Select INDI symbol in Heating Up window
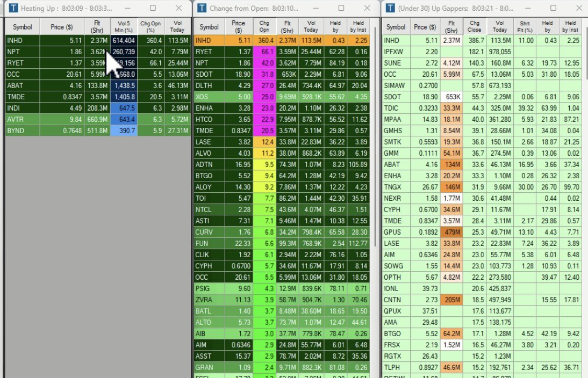588x378 pixels. pyautogui.click(x=13, y=108)
